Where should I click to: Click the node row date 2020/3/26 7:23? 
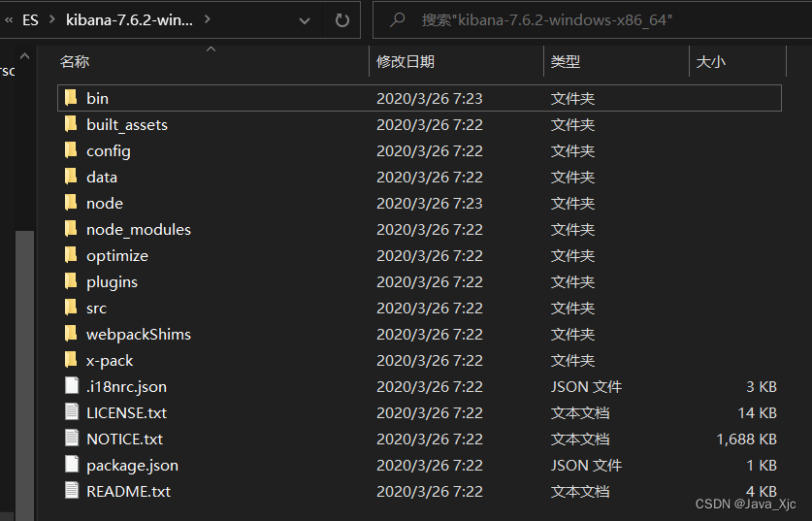[x=430, y=204]
